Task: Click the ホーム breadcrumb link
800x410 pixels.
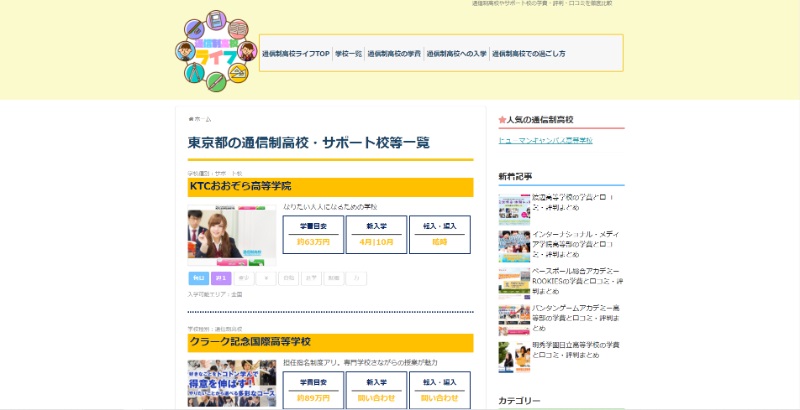Action: point(203,119)
